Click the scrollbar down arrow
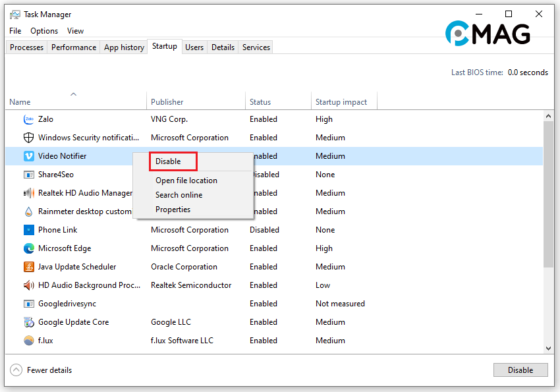Image resolution: width=560 pixels, height=392 pixels. click(x=548, y=348)
